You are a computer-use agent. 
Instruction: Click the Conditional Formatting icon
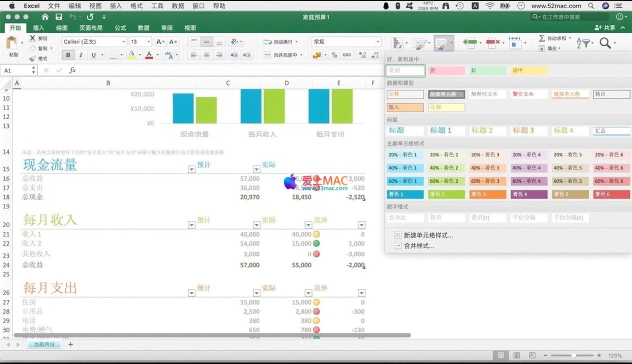398,44
